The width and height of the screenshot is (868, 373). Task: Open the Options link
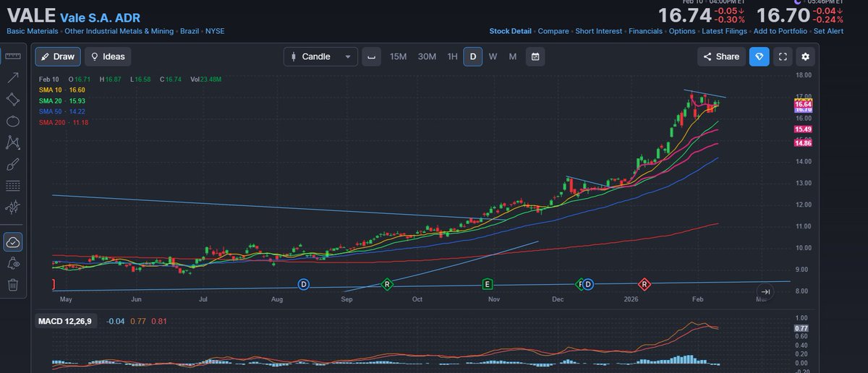pos(682,31)
